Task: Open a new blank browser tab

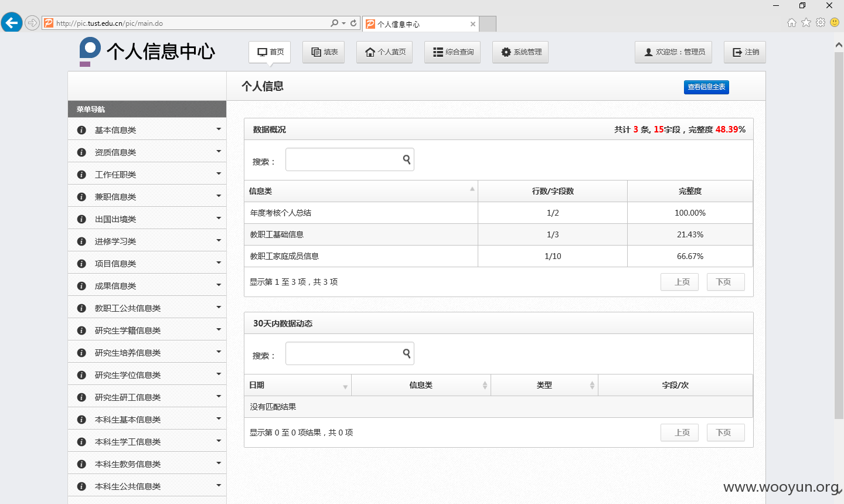Action: (488, 24)
